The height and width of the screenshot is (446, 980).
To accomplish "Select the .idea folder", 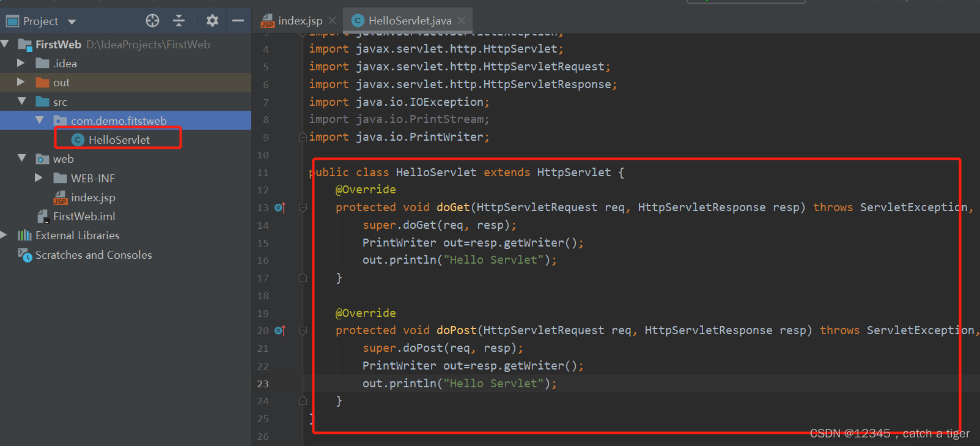I will point(65,64).
